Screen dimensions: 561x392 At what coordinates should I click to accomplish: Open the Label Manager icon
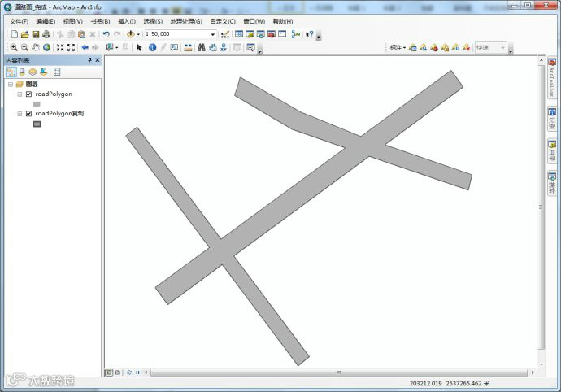412,47
